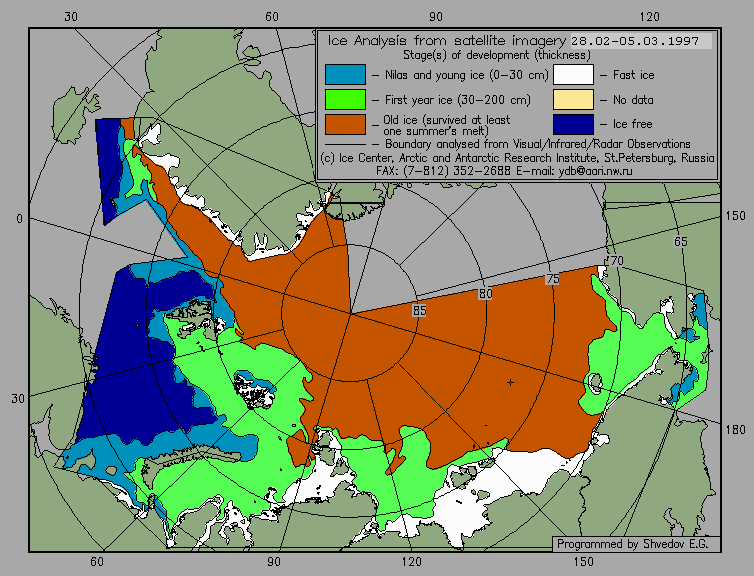Click the yellow No data legend swatch

point(573,100)
